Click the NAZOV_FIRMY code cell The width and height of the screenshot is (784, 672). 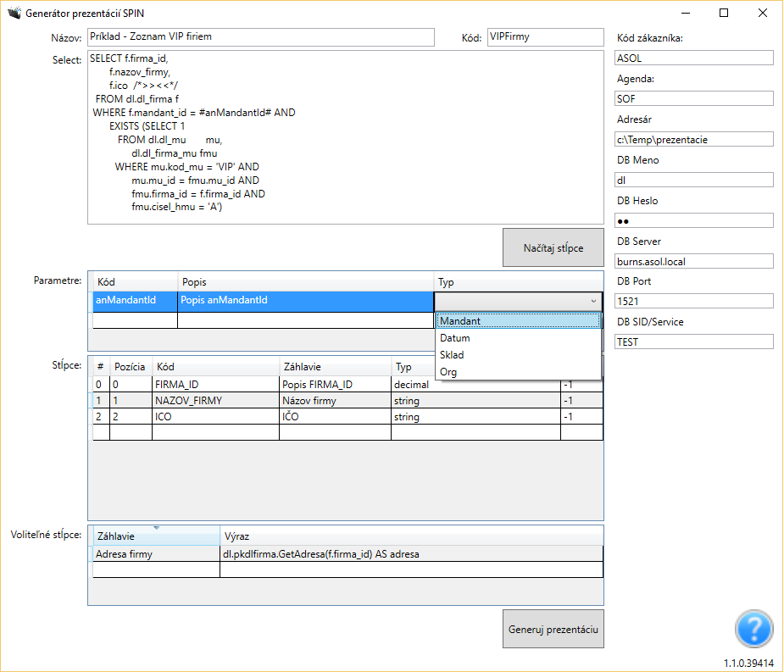215,401
